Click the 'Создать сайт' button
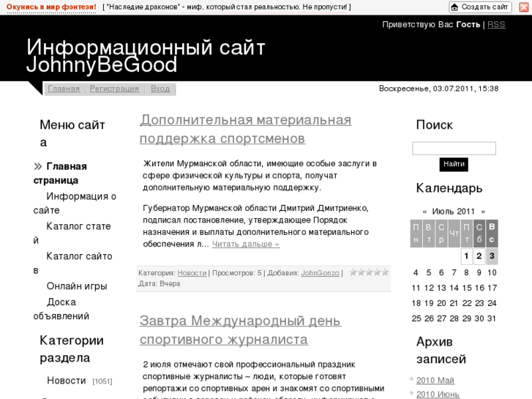This screenshot has width=532, height=399. 481,7
